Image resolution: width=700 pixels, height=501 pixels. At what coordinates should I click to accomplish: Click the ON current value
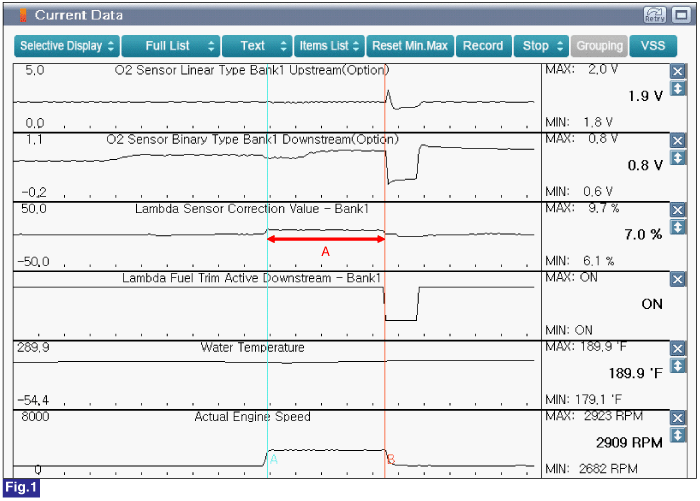(652, 304)
